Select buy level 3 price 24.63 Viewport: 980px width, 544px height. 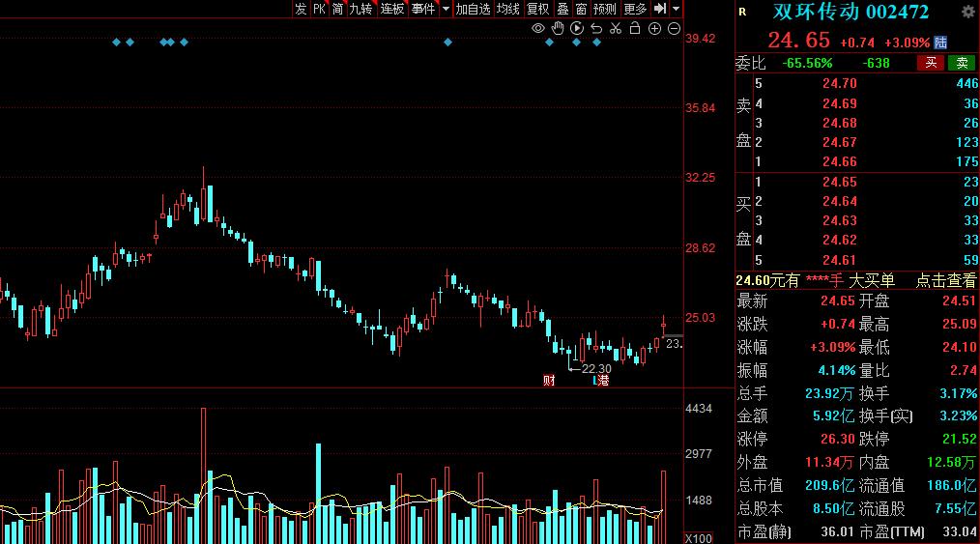(x=839, y=220)
